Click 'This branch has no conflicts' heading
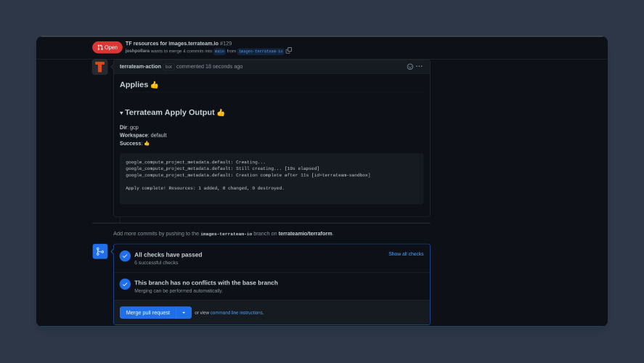This screenshot has width=644, height=363. 205,282
